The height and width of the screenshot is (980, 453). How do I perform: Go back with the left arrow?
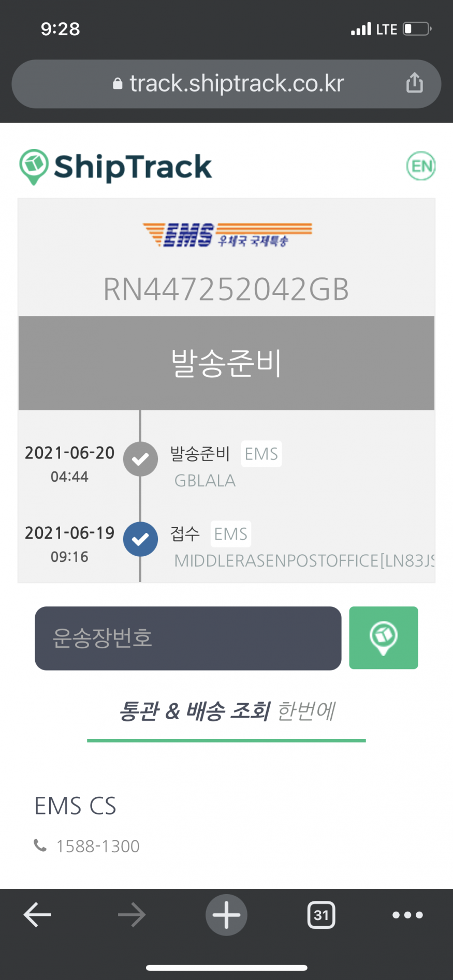tap(37, 915)
